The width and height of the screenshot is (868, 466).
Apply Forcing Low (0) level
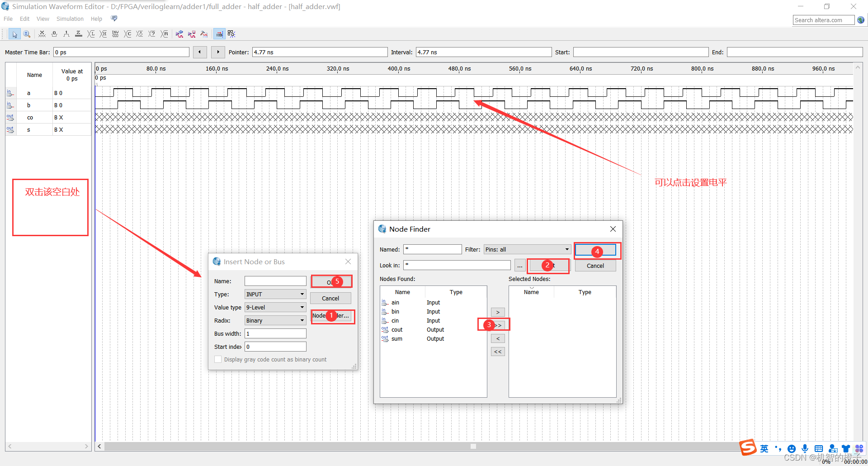(x=54, y=34)
